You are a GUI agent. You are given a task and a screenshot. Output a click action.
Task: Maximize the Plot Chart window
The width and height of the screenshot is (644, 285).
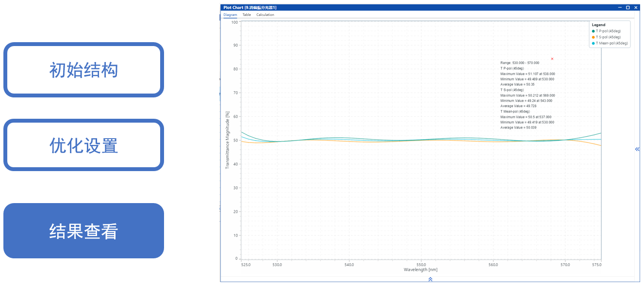pyautogui.click(x=627, y=7)
